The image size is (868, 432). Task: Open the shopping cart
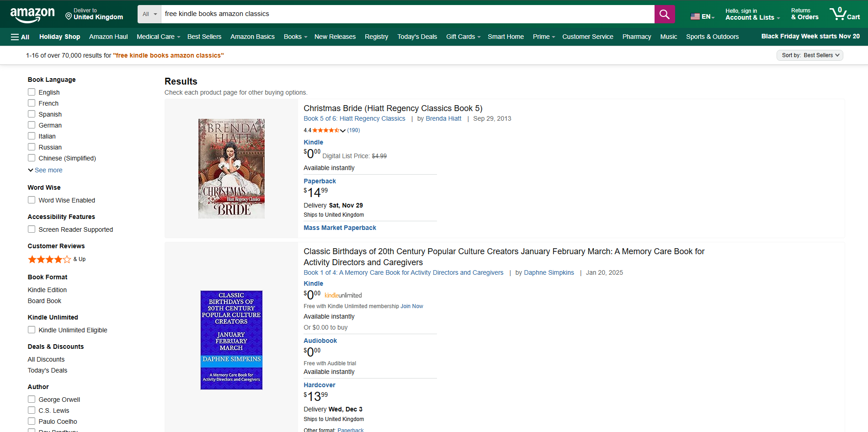844,14
